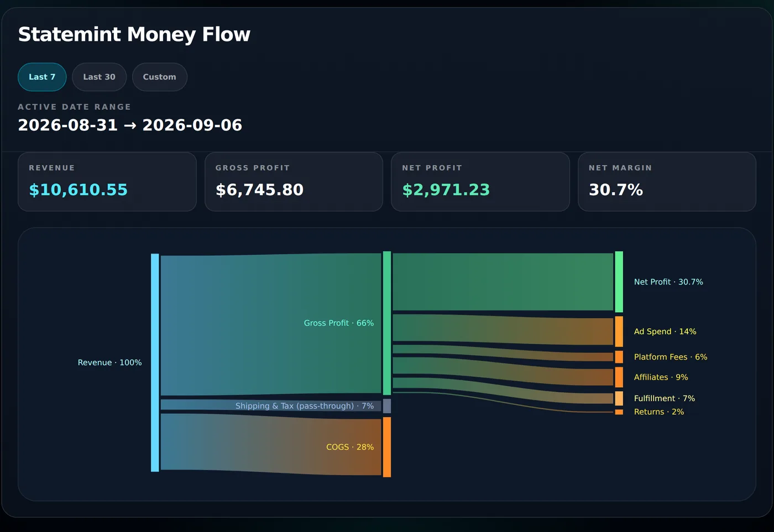Click the orange COGS node bar
The width and height of the screenshot is (774, 532).
(x=387, y=447)
